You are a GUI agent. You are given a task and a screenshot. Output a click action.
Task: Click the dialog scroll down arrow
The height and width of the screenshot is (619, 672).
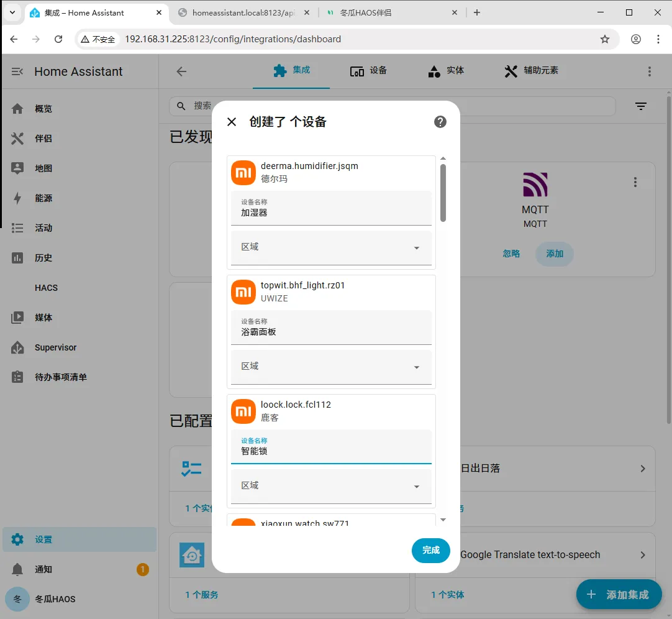coord(443,520)
